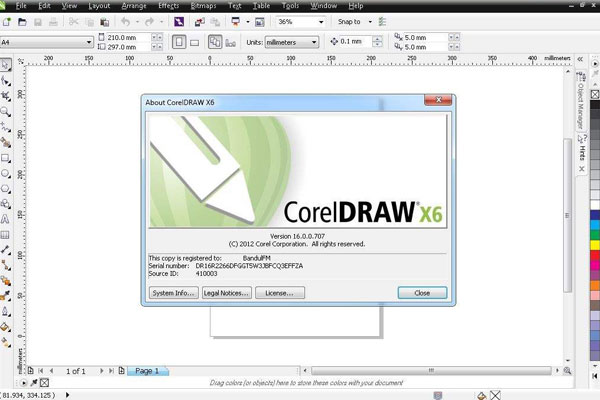The image size is (600, 400).
Task: Adjust the nudge distance 0.1 mm stepper
Action: tap(377, 41)
